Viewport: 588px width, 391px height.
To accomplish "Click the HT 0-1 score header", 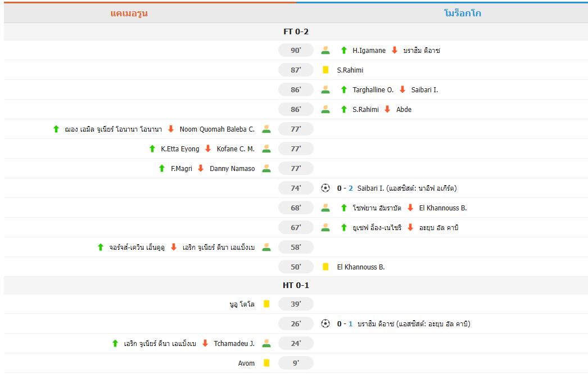I will pos(296,285).
